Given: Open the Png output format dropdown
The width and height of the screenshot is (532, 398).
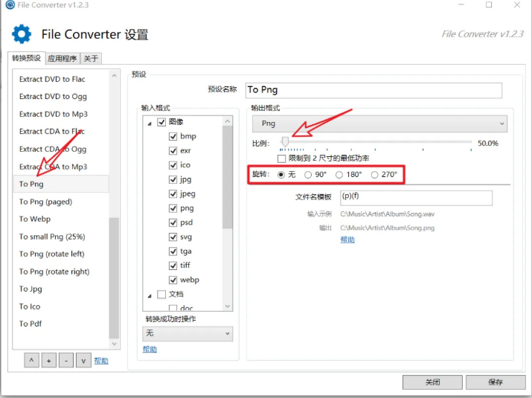Looking at the screenshot, I should pyautogui.click(x=379, y=123).
